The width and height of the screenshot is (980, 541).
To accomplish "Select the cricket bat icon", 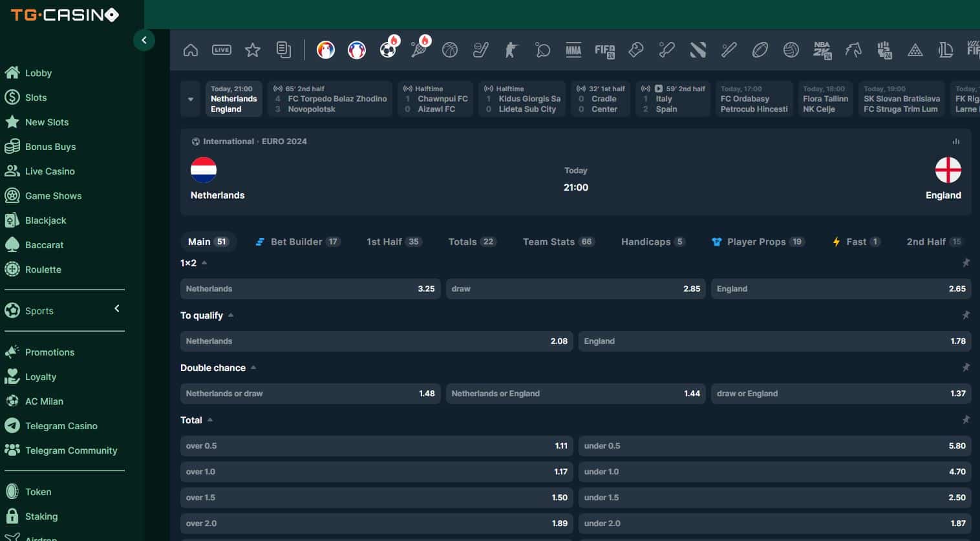I will (667, 50).
